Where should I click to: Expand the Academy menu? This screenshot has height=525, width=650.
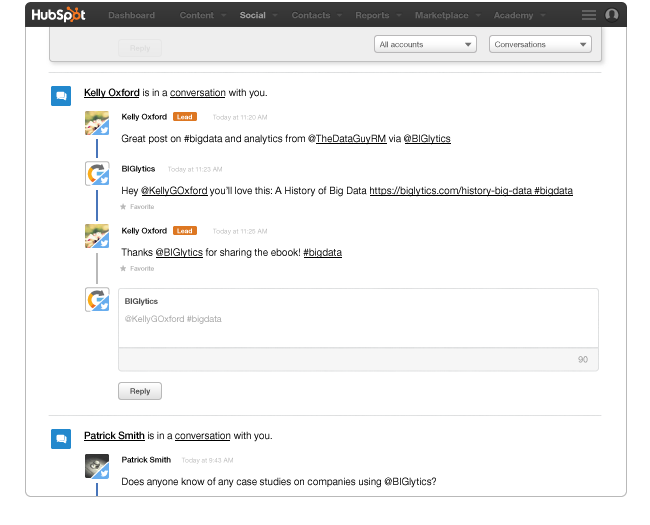tap(519, 15)
